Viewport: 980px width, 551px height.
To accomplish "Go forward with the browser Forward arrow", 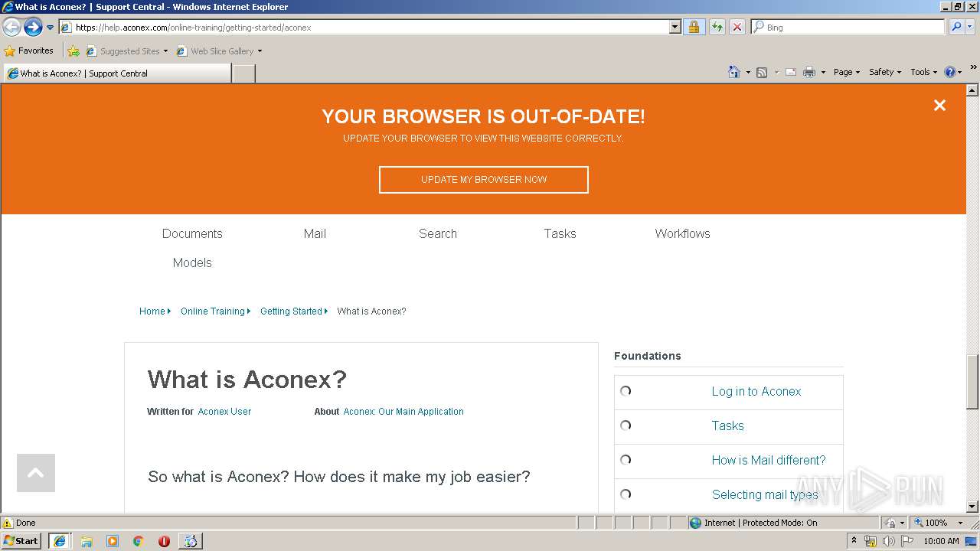I will pos(33,28).
